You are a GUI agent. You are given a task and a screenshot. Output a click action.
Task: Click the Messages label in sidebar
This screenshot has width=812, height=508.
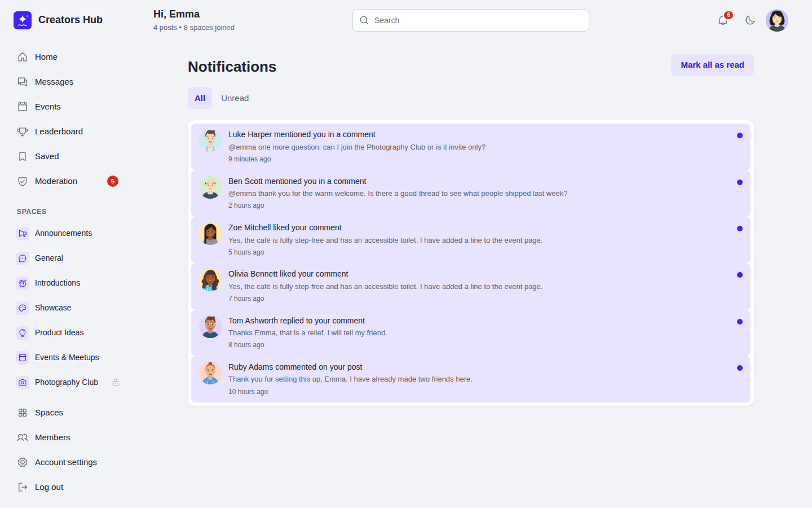[x=54, y=82]
